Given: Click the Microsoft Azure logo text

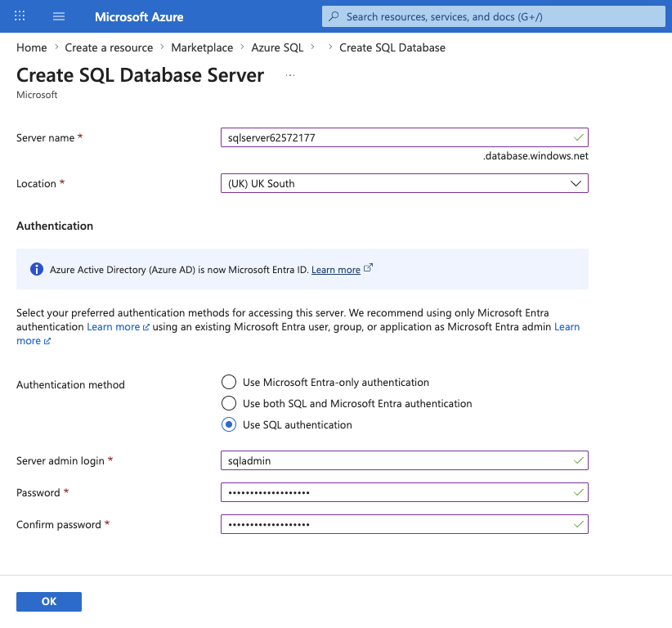Looking at the screenshot, I should coord(139,16).
